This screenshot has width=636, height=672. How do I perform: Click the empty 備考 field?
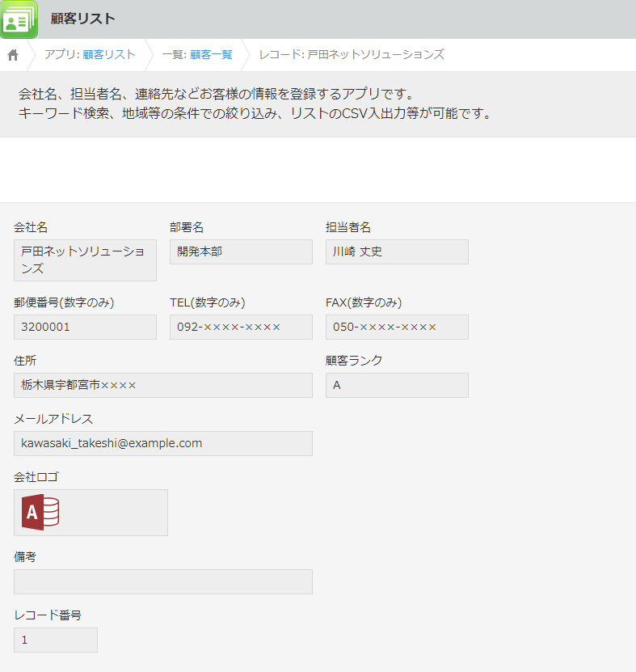[x=163, y=581]
